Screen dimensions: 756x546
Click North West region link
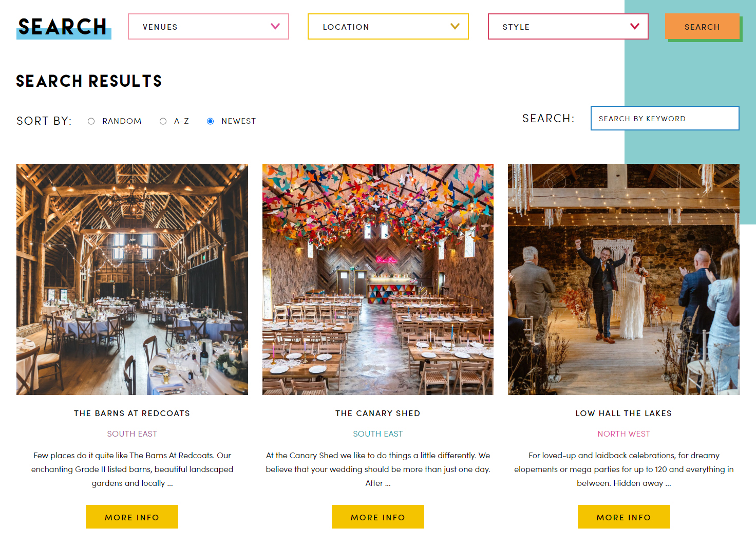tap(623, 434)
